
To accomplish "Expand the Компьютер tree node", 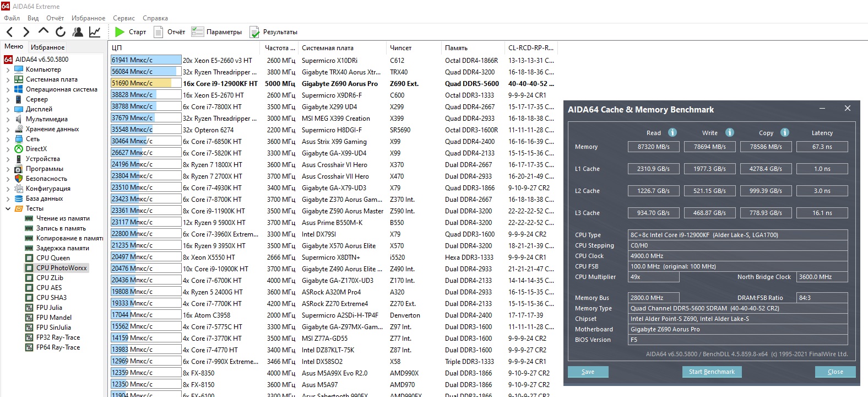I will coord(8,70).
